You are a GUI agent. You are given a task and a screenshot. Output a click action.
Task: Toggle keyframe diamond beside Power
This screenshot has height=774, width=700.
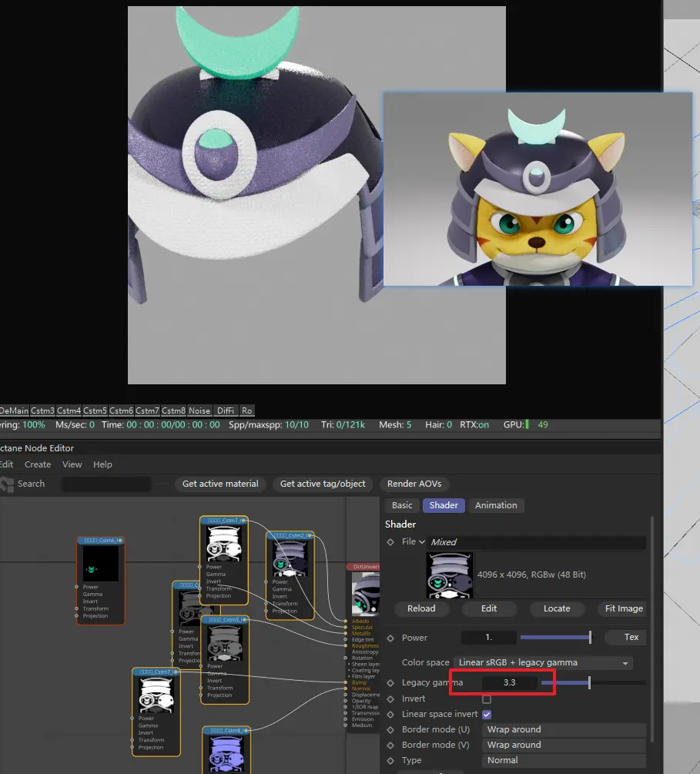click(390, 638)
